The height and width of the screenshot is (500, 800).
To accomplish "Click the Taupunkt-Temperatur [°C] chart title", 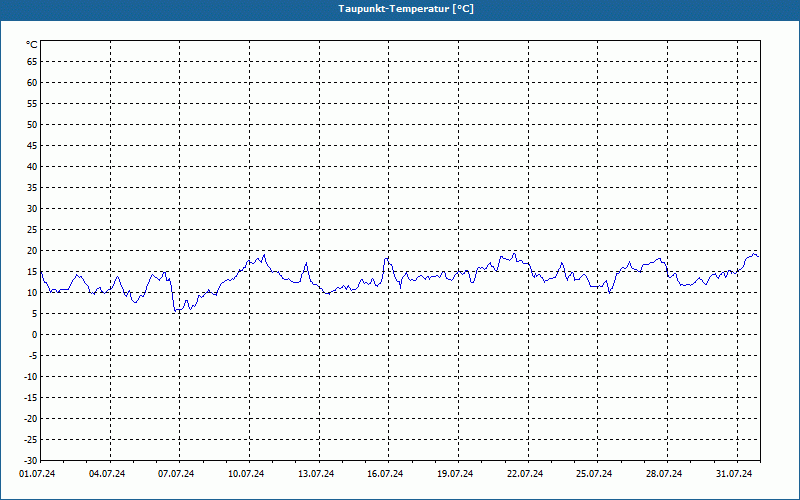I will 406,9.
